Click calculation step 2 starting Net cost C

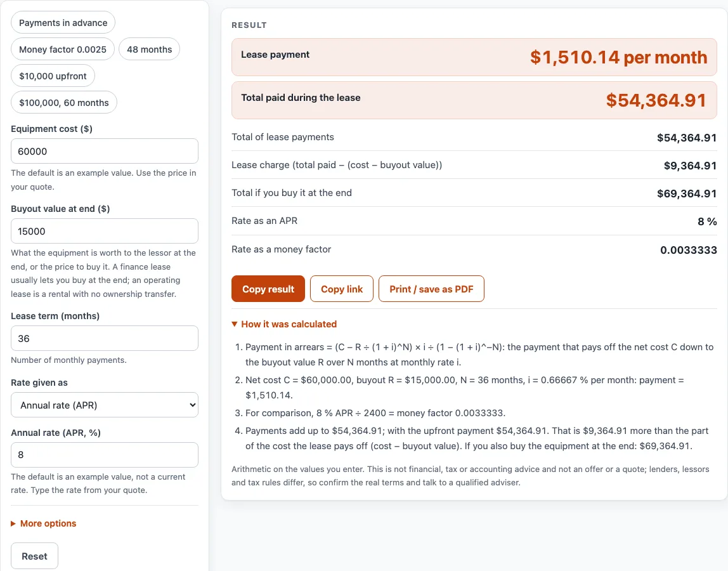pyautogui.click(x=465, y=388)
